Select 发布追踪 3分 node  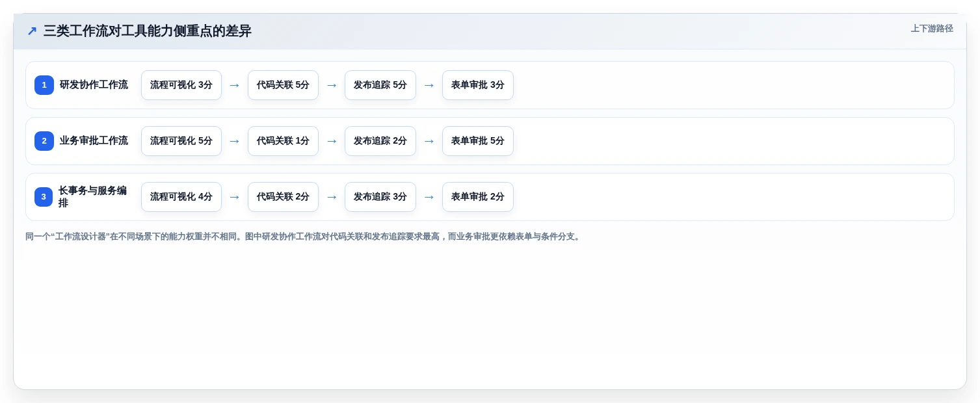380,197
